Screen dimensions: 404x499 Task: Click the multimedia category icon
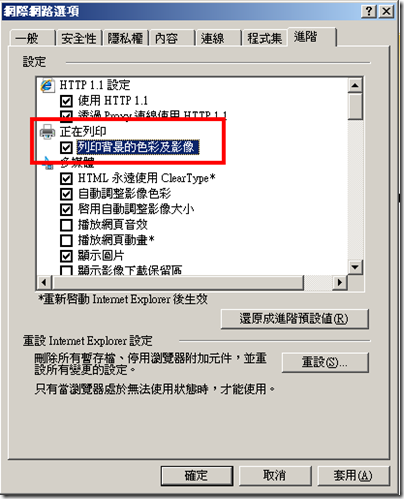(48, 163)
